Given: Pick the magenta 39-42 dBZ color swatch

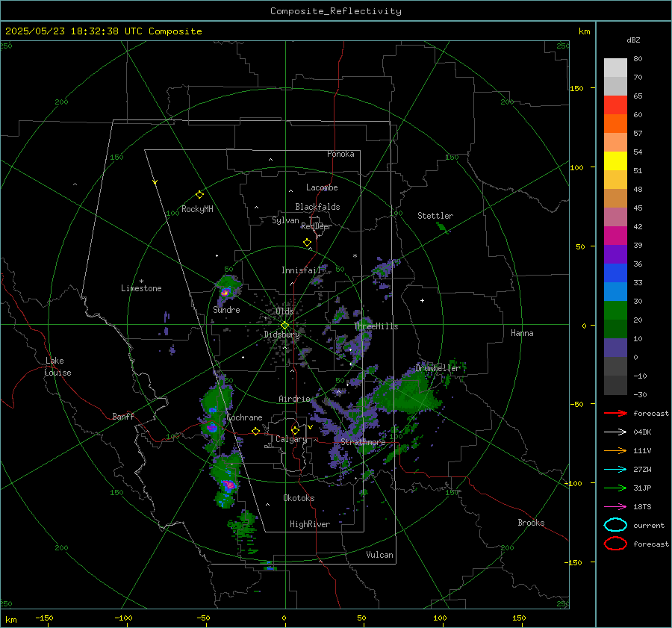Looking at the screenshot, I should pos(615,236).
